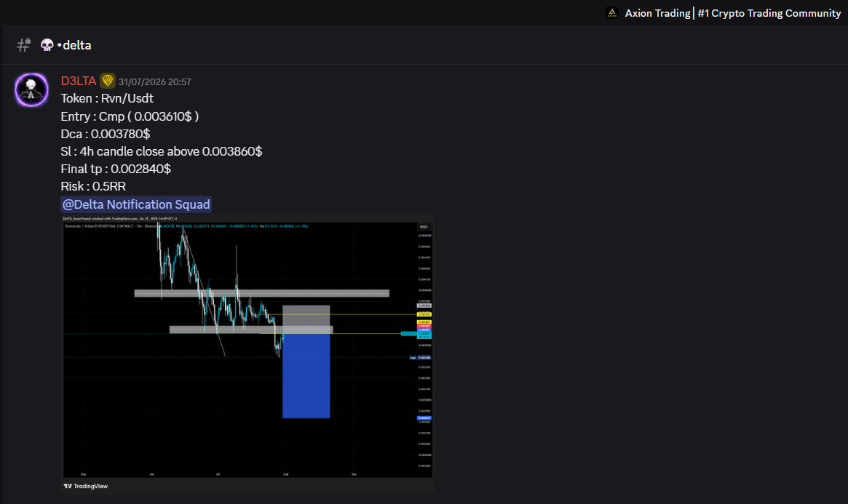Viewport: 848px width, 504px height.
Task: Click the Final tp : 0.002840$ line
Action: (116, 169)
